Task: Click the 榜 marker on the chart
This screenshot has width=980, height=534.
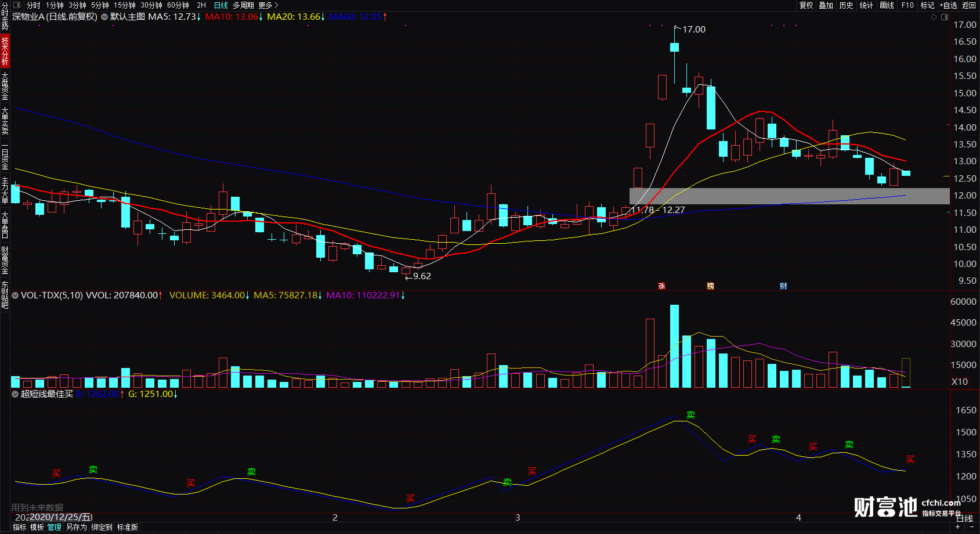Action: (x=710, y=286)
